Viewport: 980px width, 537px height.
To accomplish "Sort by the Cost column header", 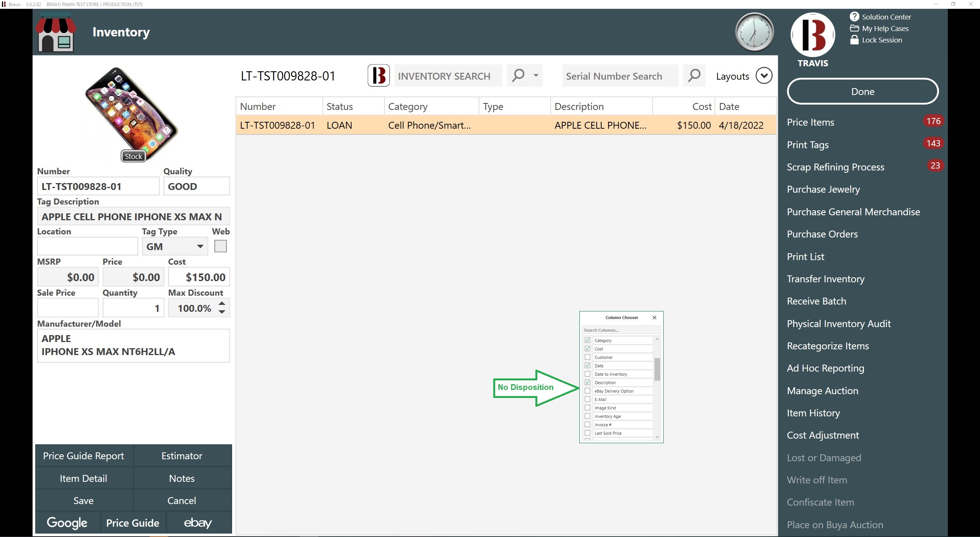I will click(684, 106).
